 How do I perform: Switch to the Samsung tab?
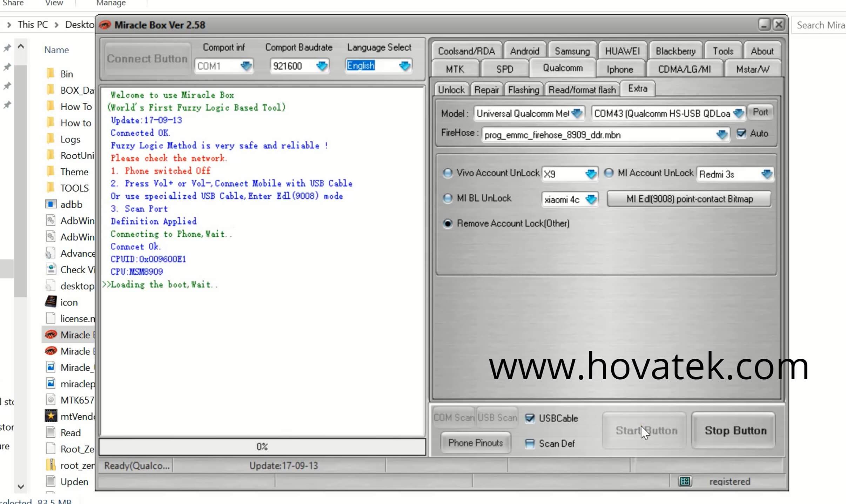[x=572, y=51]
